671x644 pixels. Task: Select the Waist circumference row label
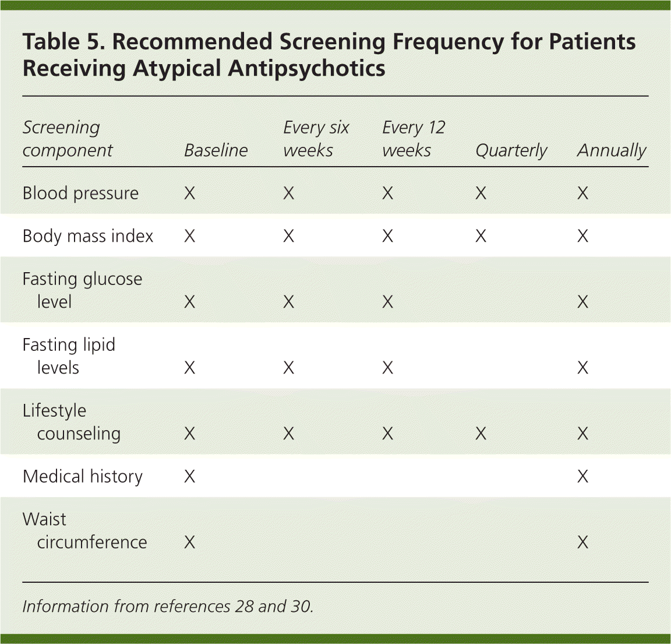tap(84, 531)
